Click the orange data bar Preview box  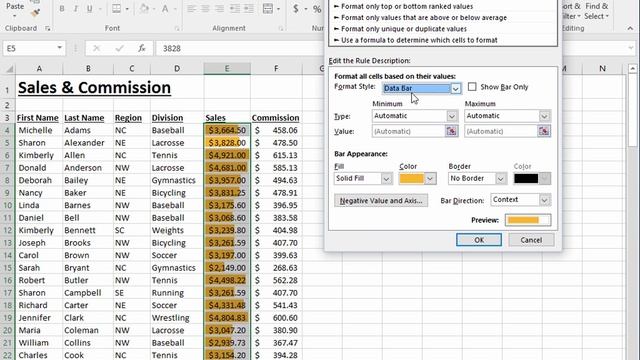pos(528,220)
